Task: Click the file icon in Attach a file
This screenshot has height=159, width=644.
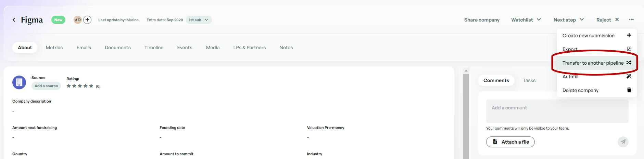Action: [x=495, y=142]
